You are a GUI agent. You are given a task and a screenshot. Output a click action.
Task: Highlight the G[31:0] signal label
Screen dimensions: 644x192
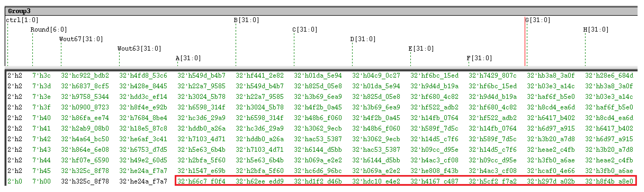click(x=538, y=20)
